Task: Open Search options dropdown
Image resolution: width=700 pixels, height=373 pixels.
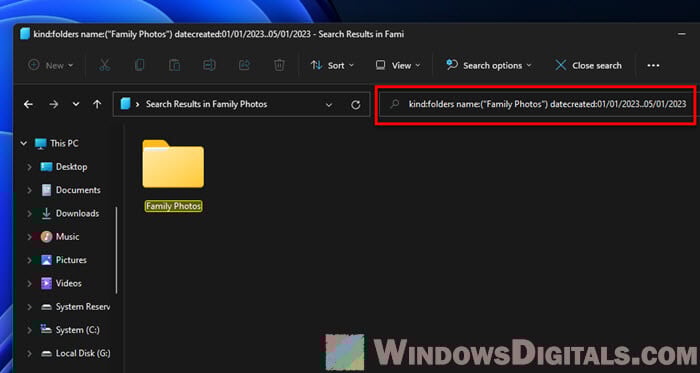Action: pyautogui.click(x=489, y=66)
